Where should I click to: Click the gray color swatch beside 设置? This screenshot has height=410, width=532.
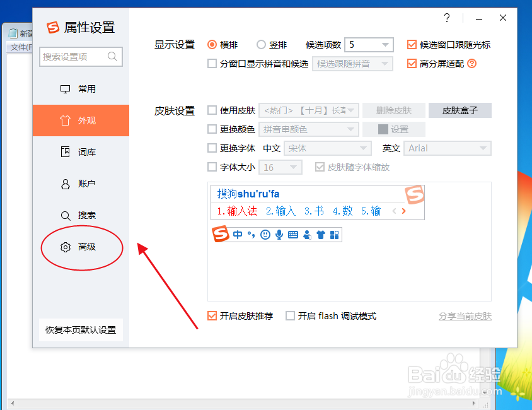[383, 129]
